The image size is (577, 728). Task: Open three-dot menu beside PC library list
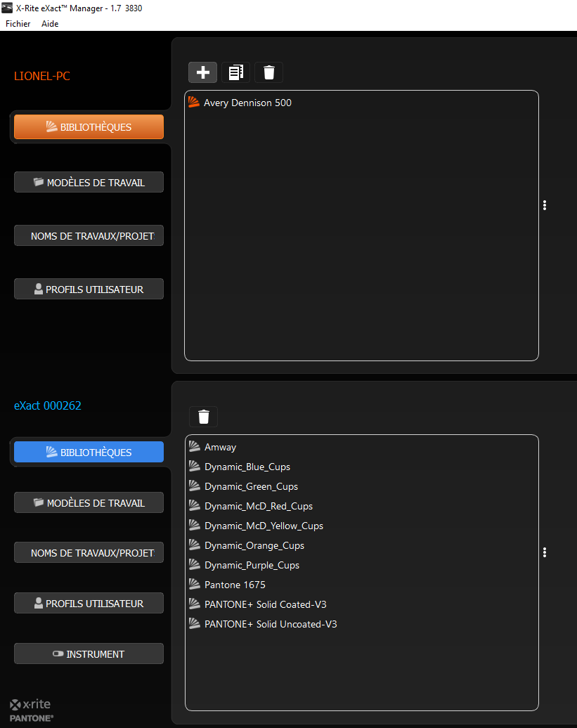coord(545,205)
